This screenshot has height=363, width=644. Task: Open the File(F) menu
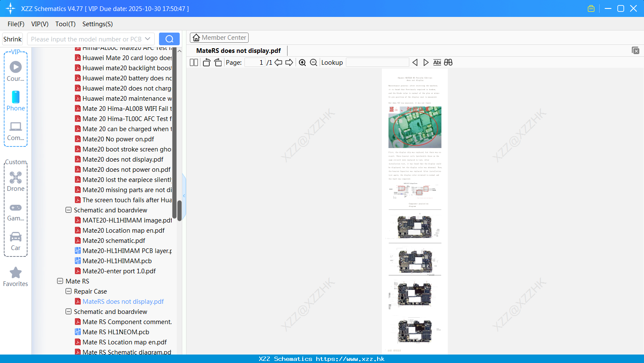pos(16,24)
